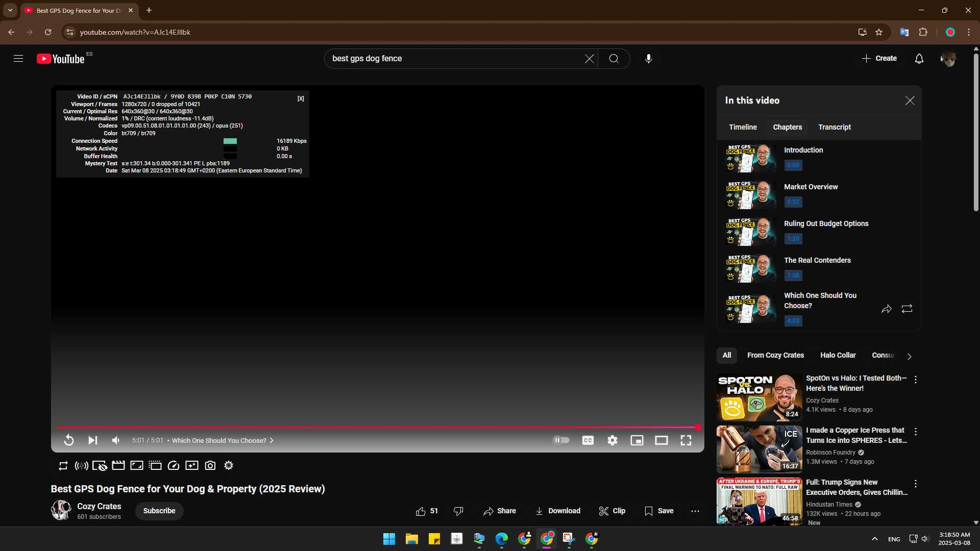
Task: Toggle closed captions on the player
Action: [588, 440]
